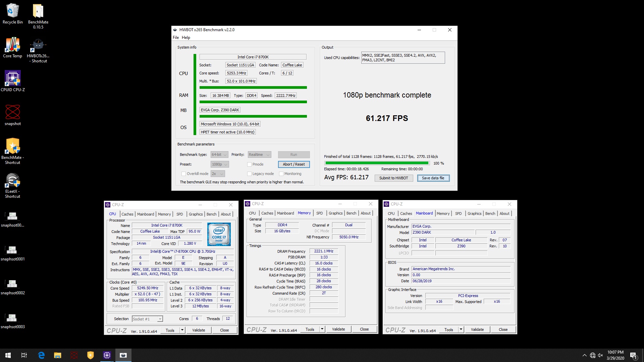Open the Action Center notification icon
Viewport: 644px width, 362px height.
633,355
